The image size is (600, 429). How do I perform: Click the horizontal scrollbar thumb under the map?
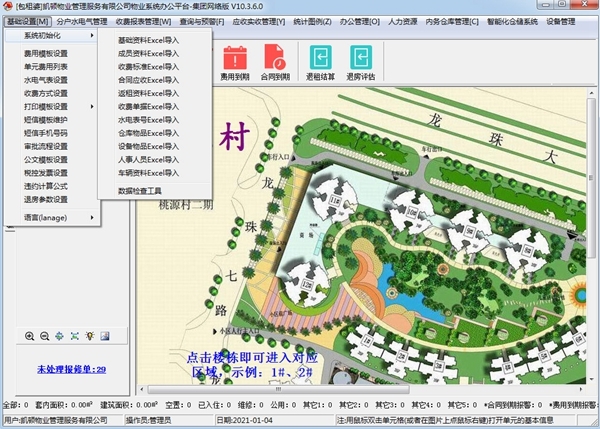point(279,389)
